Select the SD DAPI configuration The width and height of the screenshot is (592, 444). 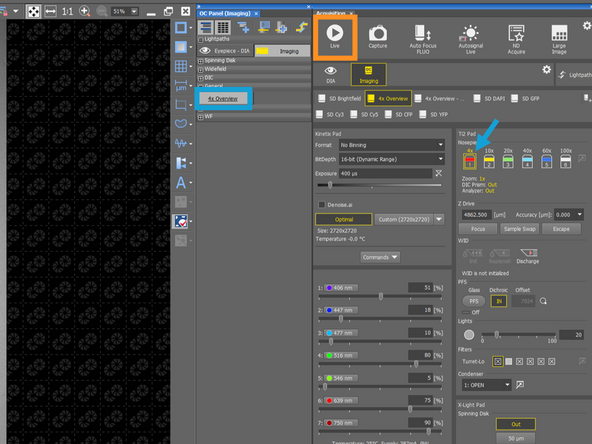click(x=489, y=99)
